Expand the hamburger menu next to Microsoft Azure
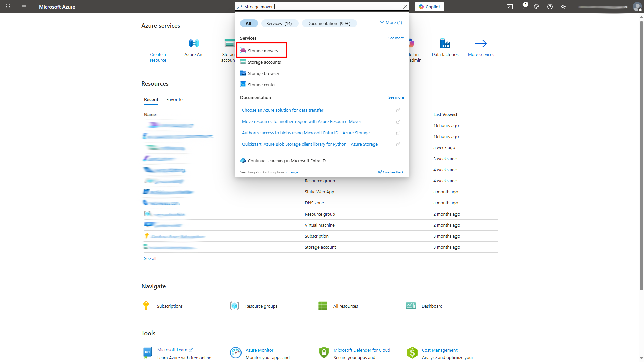 tap(24, 7)
